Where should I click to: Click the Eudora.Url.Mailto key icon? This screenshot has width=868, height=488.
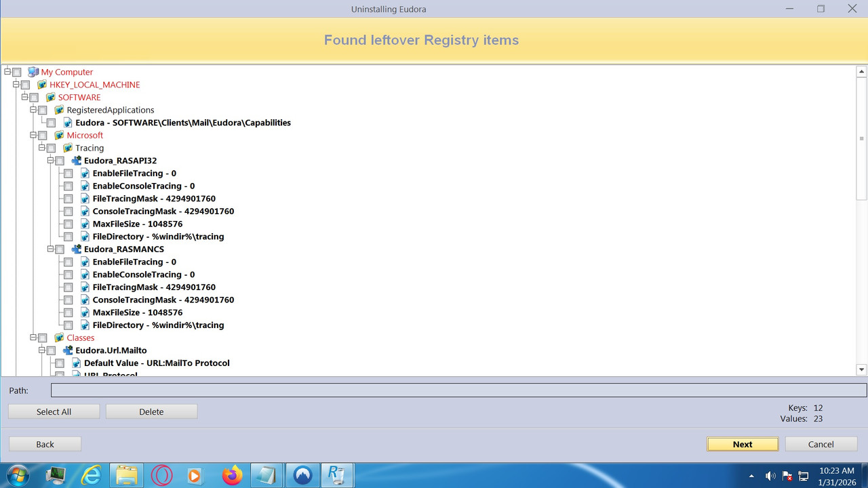tap(68, 350)
